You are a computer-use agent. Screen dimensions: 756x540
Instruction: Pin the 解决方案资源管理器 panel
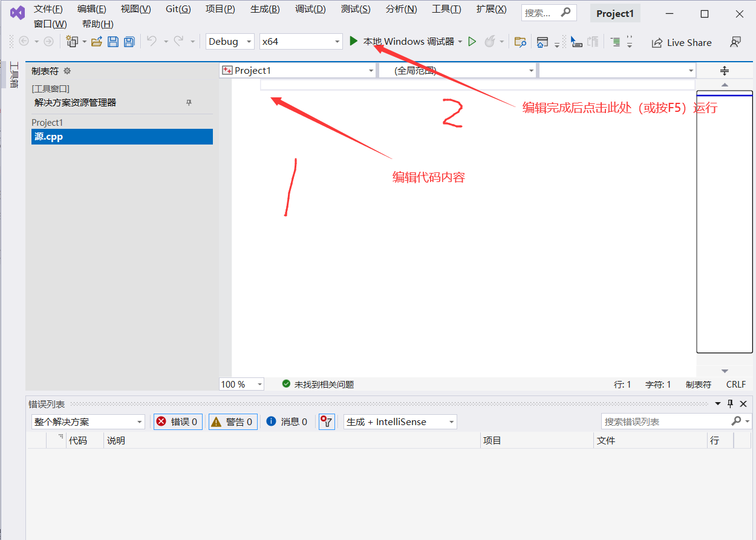189,103
